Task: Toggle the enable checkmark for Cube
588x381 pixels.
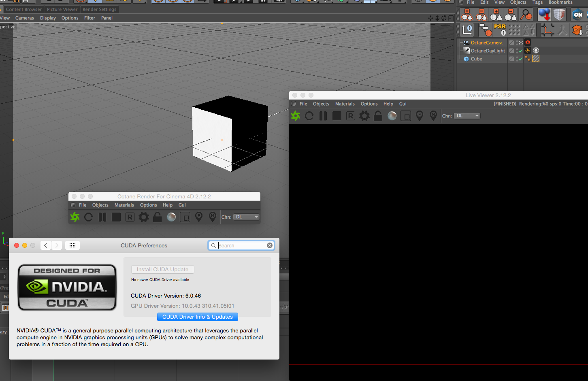Action: (521, 59)
